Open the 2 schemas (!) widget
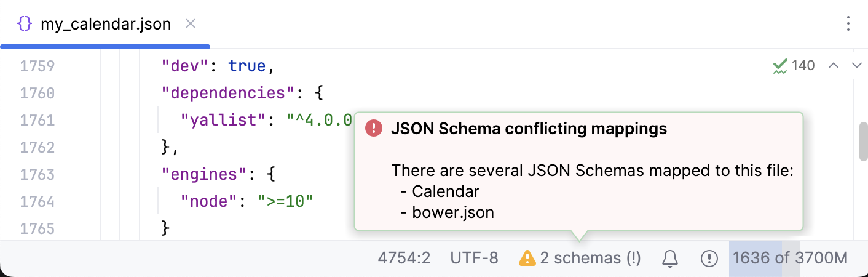Image resolution: width=868 pixels, height=277 pixels. 590,259
